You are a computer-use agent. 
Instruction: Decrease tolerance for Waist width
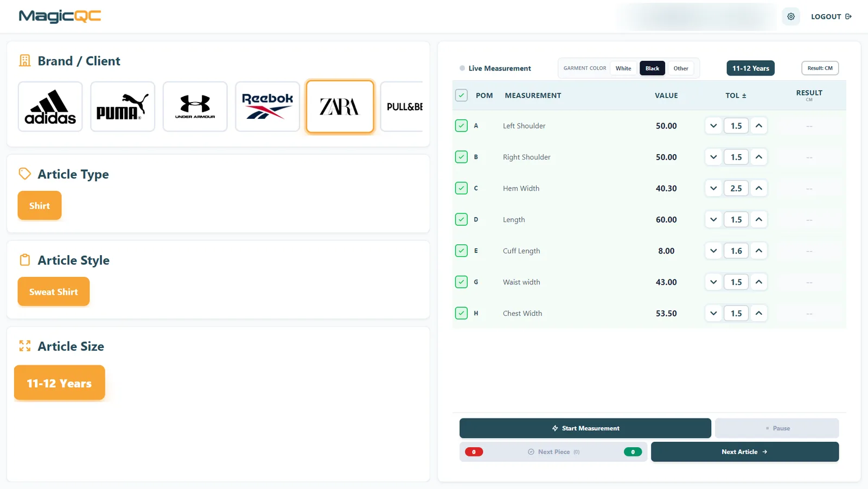[x=713, y=282]
